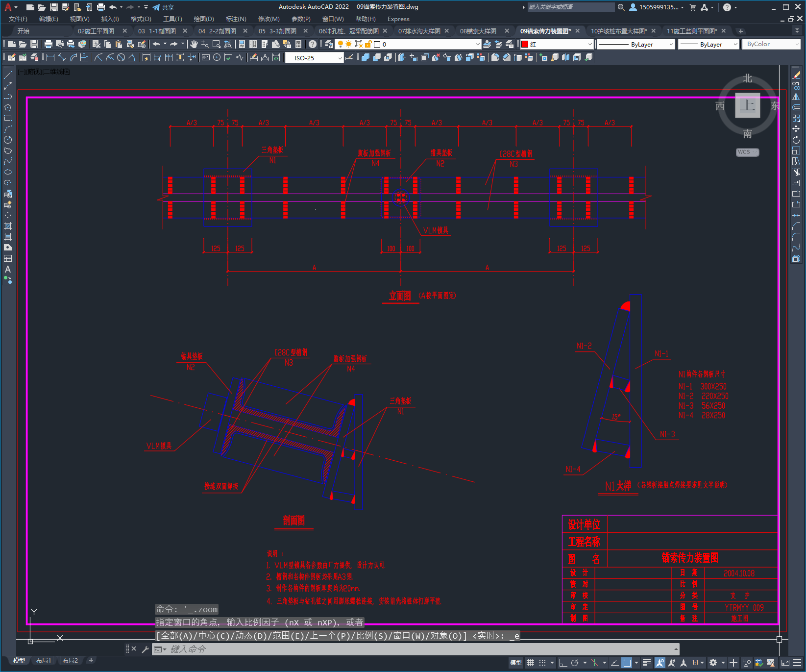Select the Hatch tool in draw toolbar
This screenshot has width=806, height=672.
click(8, 226)
